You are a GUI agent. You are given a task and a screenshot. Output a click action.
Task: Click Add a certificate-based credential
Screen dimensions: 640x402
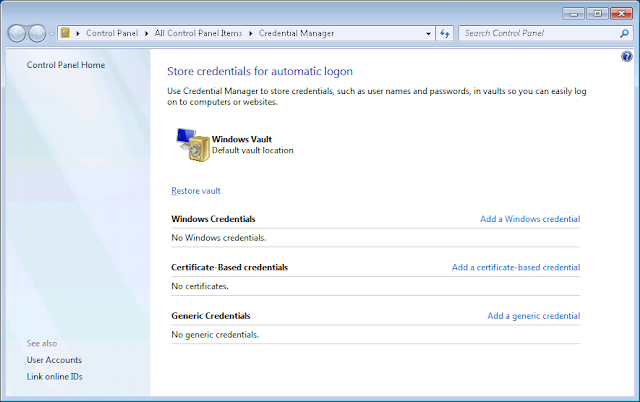click(516, 267)
